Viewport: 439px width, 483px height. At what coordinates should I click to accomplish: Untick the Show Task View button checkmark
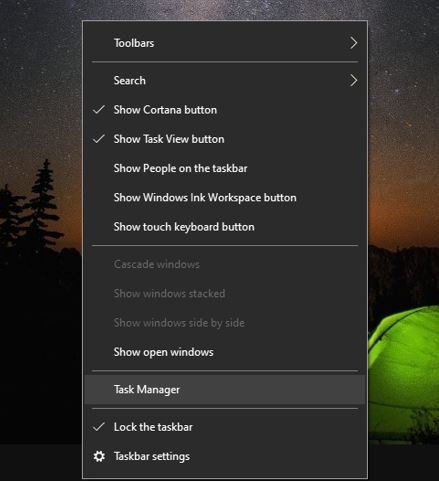[99, 139]
